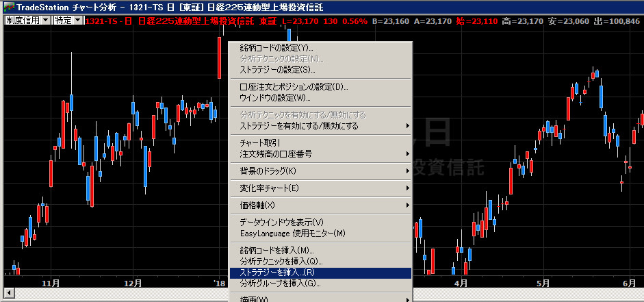Click the 12月 time axis label
This screenshot has height=302, width=644.
tap(133, 283)
